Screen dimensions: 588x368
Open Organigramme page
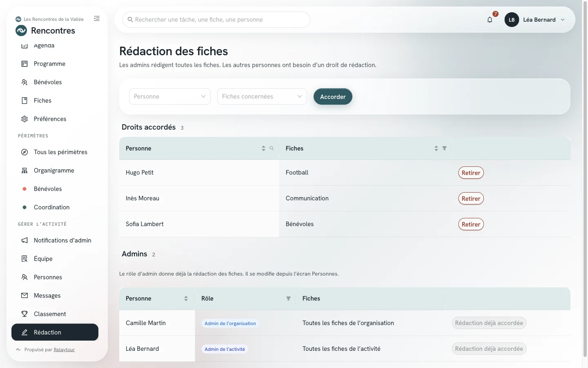click(x=55, y=171)
